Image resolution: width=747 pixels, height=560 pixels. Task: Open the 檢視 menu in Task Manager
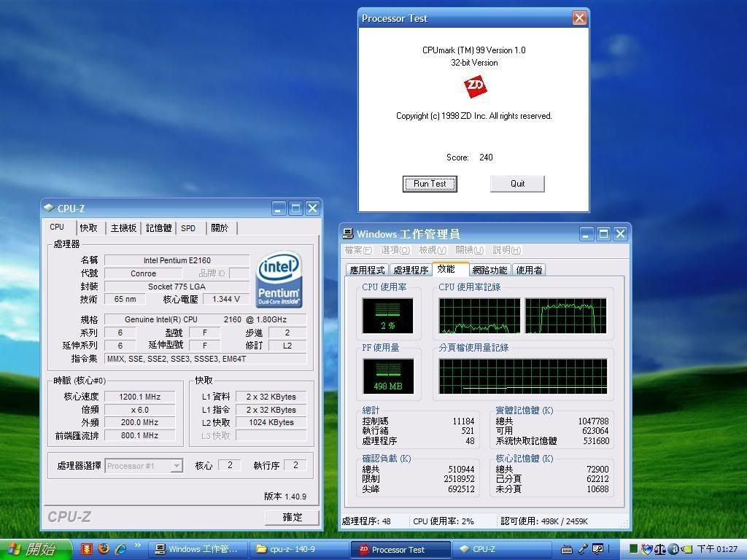pos(432,251)
